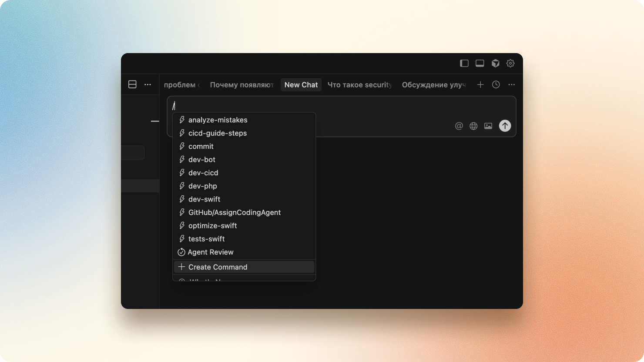
Task: Select the commit command from dropdown
Action: pyautogui.click(x=201, y=146)
